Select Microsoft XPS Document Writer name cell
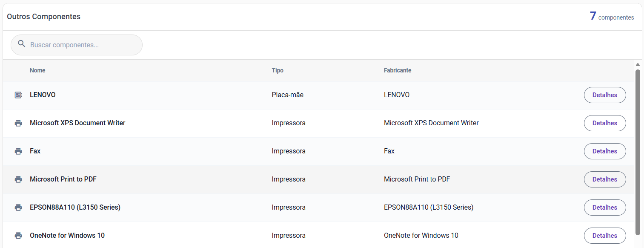This screenshot has width=644, height=248. click(x=77, y=123)
